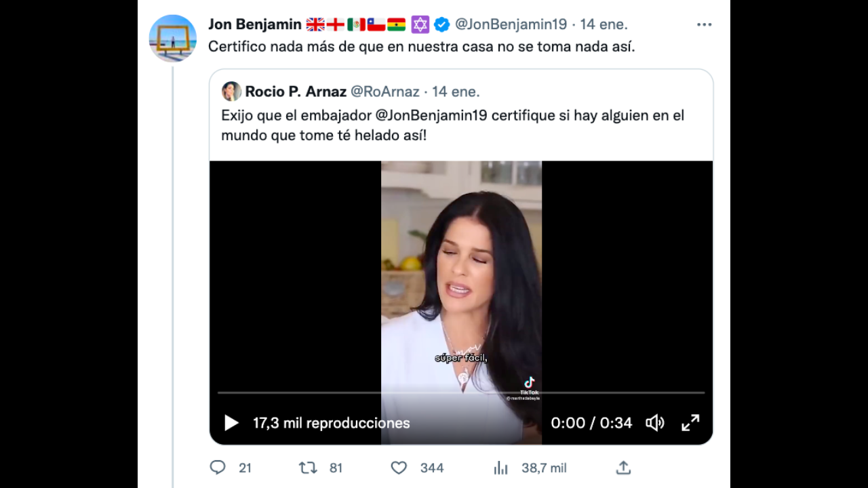Open the three-dot more options menu
This screenshot has width=868, height=488.
tap(704, 25)
